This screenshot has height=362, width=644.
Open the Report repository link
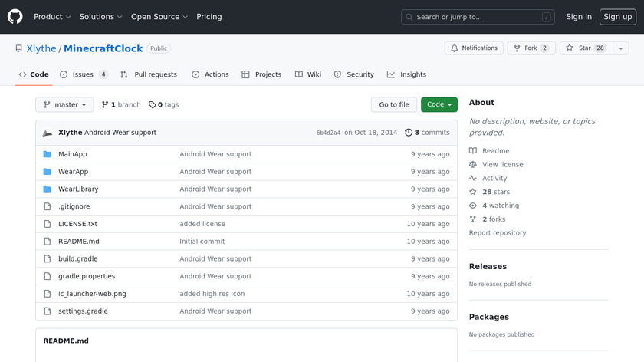(498, 233)
